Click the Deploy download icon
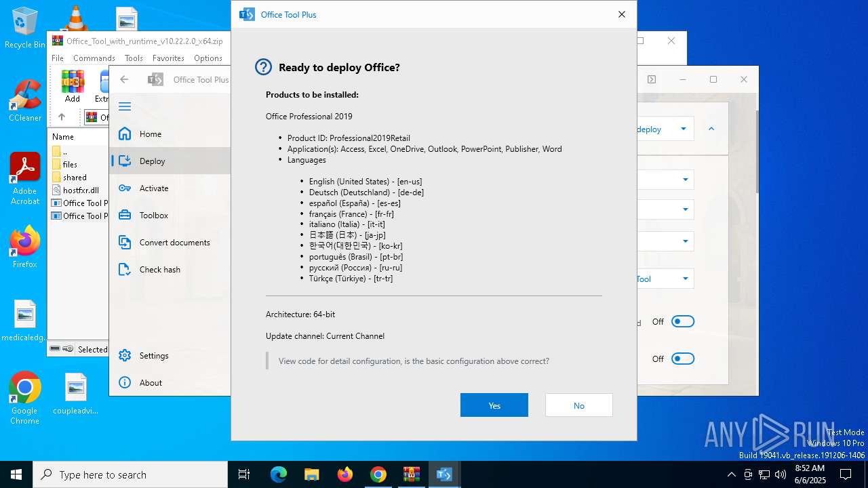868x488 pixels. coord(125,161)
